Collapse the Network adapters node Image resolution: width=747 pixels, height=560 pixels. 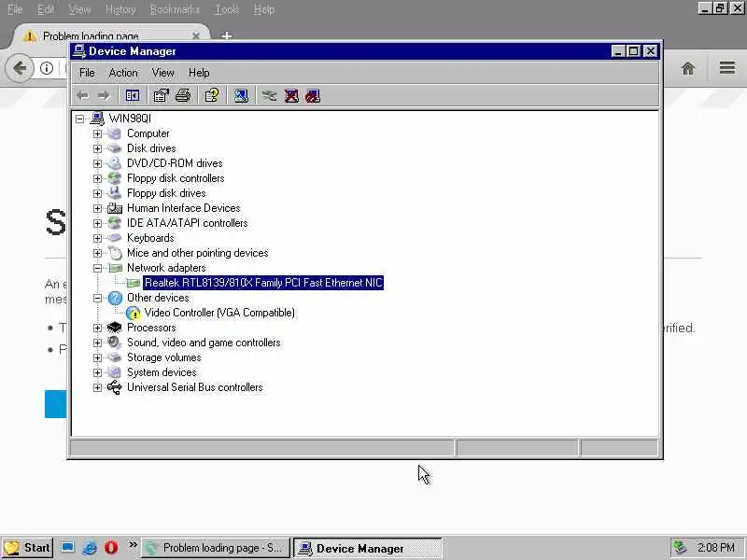point(97,268)
